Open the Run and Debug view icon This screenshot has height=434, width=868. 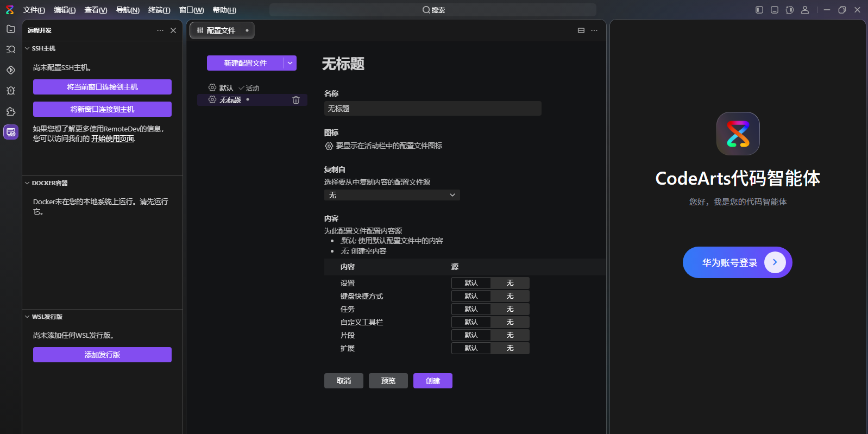pos(11,91)
